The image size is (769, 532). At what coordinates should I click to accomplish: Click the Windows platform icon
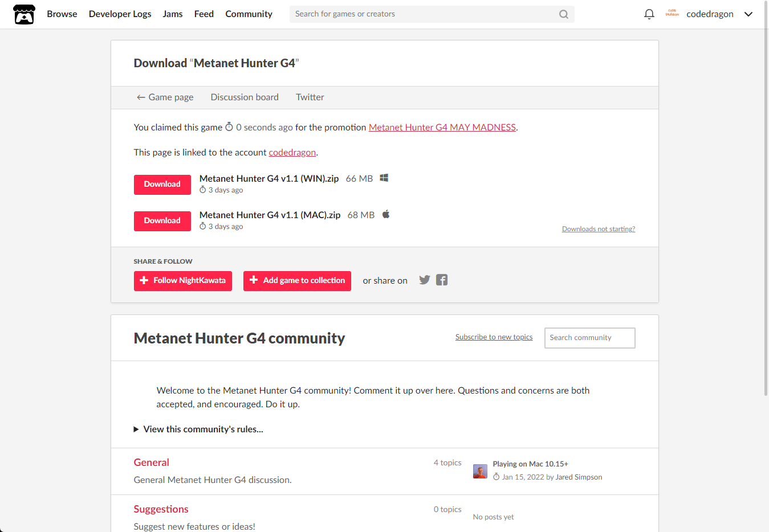(x=384, y=178)
